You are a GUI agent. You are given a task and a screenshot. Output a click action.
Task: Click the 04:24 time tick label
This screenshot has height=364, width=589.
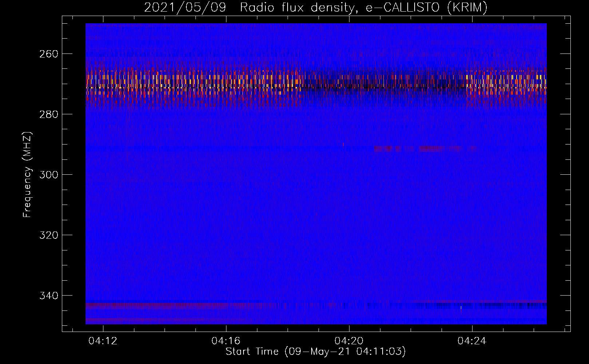(x=472, y=341)
